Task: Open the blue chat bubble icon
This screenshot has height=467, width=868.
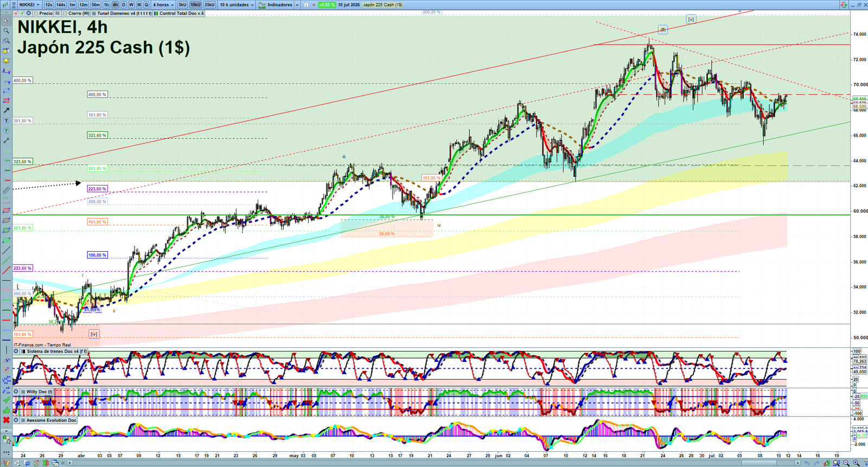Action: tap(27, 463)
